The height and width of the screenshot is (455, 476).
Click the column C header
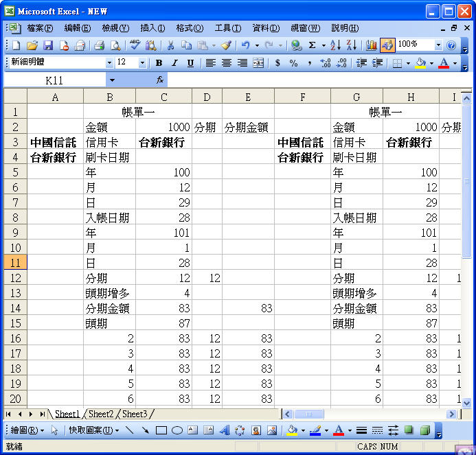click(x=163, y=97)
